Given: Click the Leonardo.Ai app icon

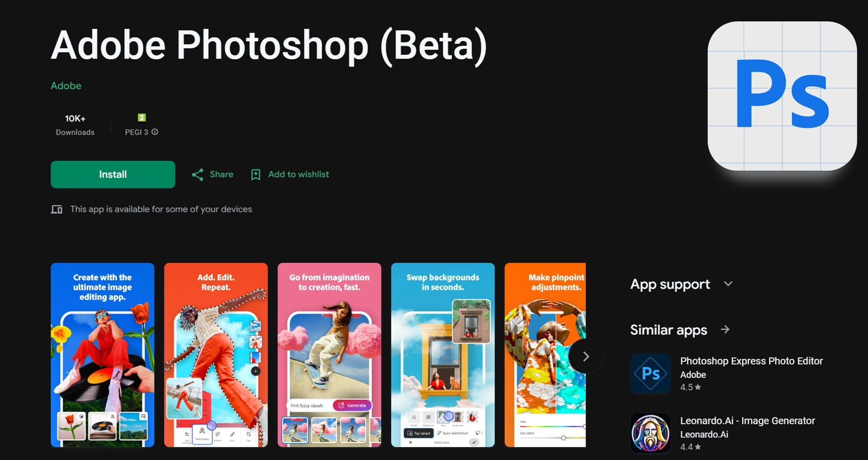Looking at the screenshot, I should 650,433.
